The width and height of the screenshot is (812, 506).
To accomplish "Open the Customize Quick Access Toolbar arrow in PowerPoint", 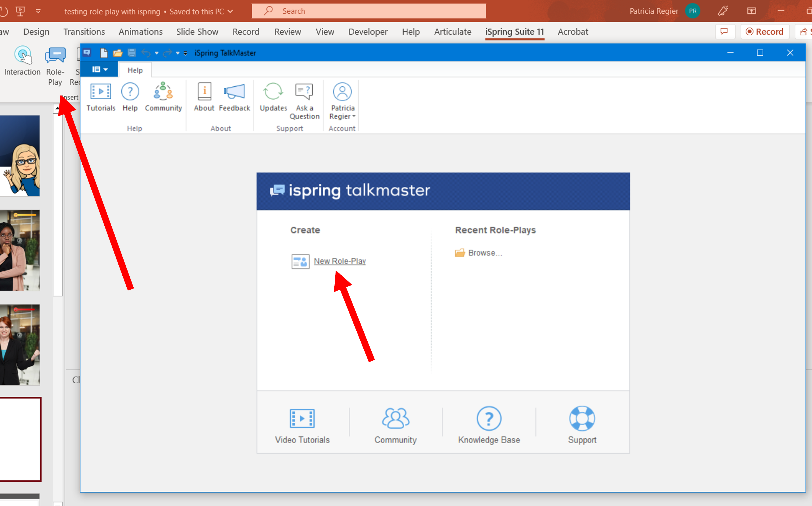I will pos(38,11).
